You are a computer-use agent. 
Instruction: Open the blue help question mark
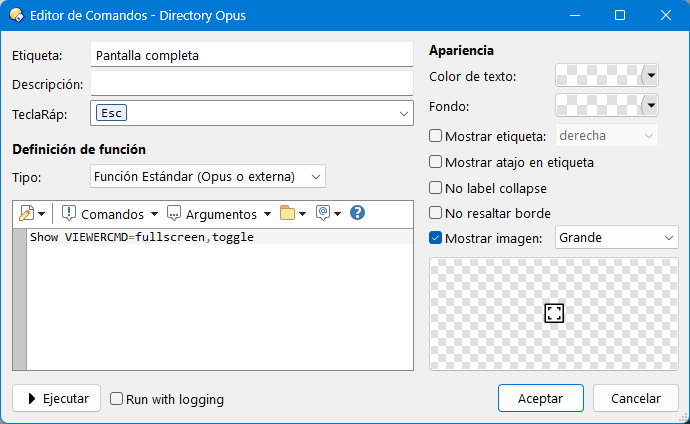pos(357,213)
